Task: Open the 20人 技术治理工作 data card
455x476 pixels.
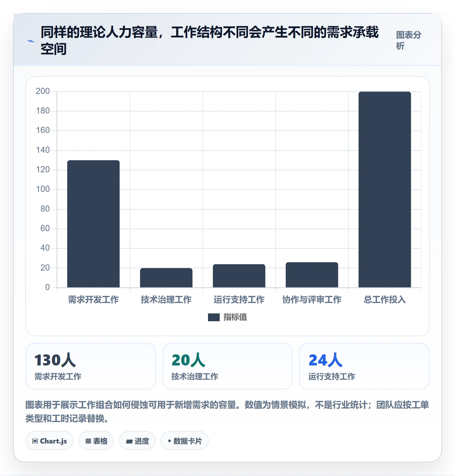Action: (x=227, y=366)
